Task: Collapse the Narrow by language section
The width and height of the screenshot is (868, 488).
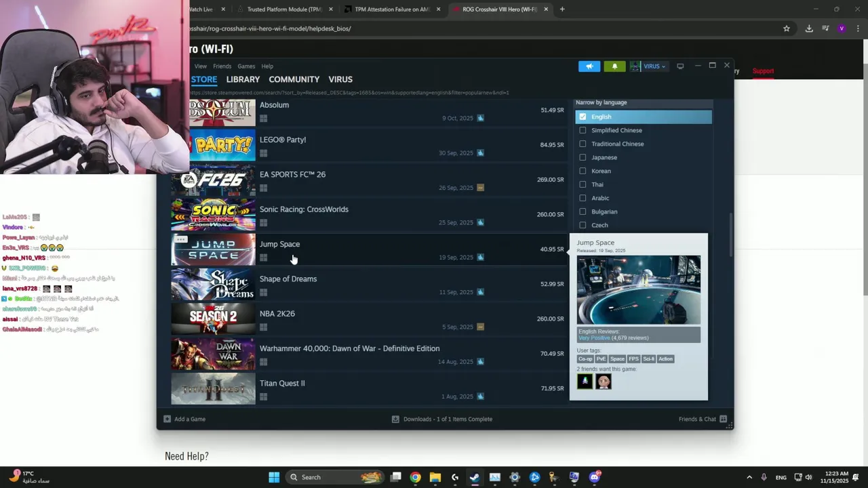Action: coord(644,103)
